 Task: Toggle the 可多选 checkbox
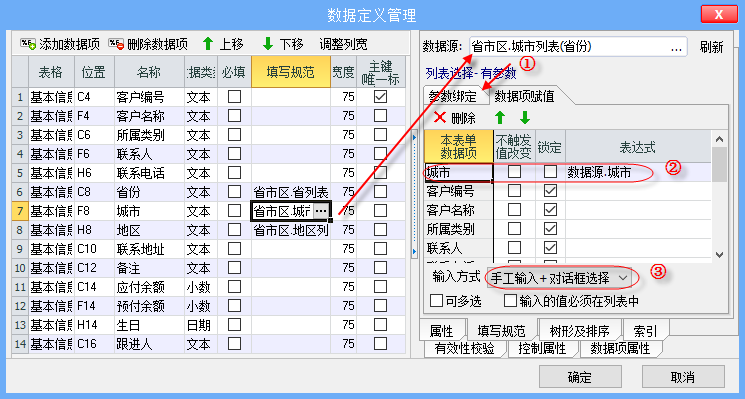[437, 301]
